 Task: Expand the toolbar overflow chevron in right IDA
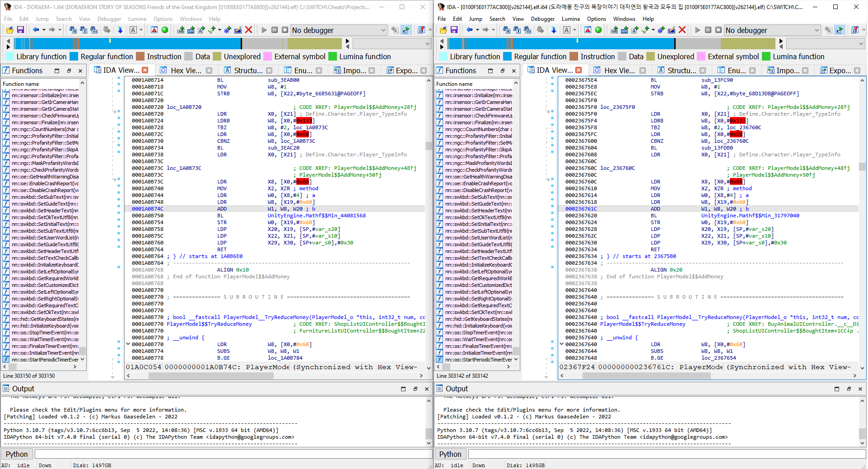coord(863,30)
